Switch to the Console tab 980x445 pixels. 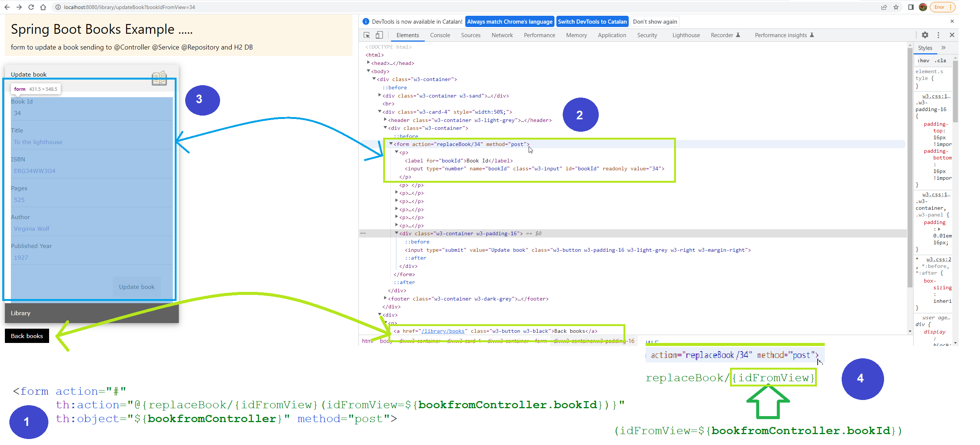click(440, 35)
